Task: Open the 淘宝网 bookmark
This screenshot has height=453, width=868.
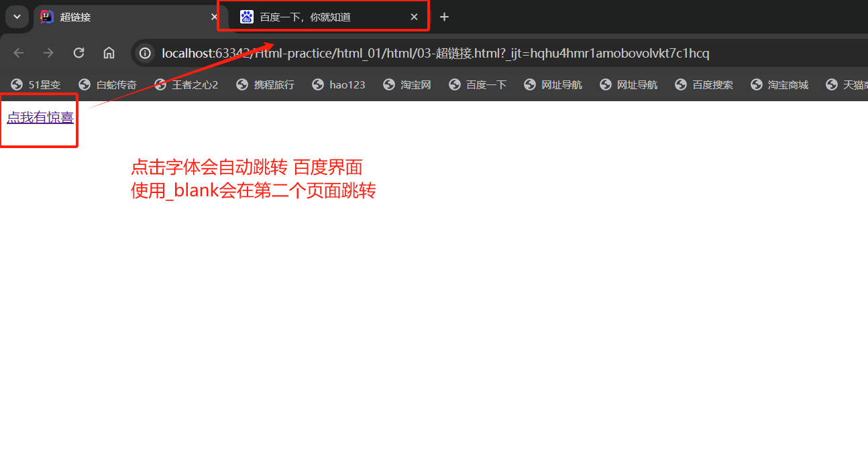Action: tap(406, 84)
